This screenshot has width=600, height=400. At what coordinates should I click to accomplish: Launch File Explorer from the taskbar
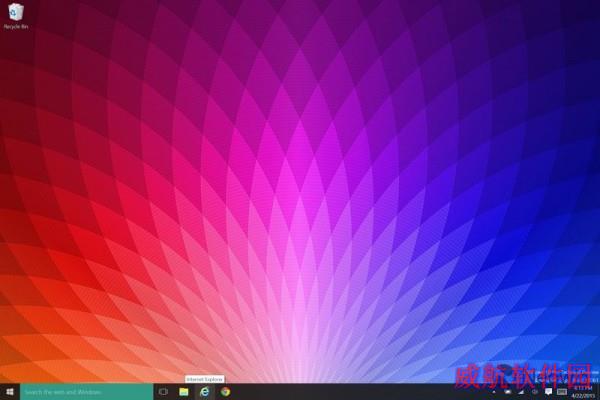(184, 392)
